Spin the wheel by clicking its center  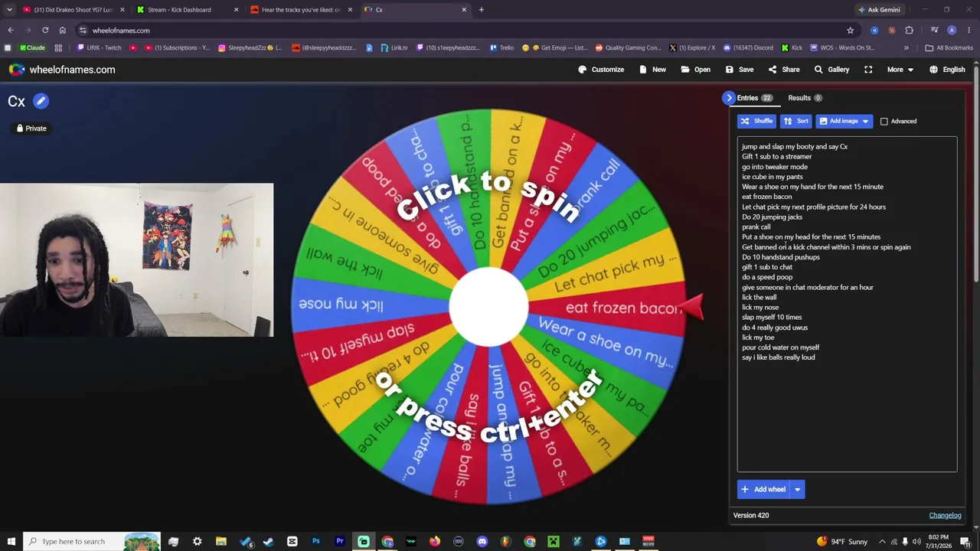[x=488, y=307]
